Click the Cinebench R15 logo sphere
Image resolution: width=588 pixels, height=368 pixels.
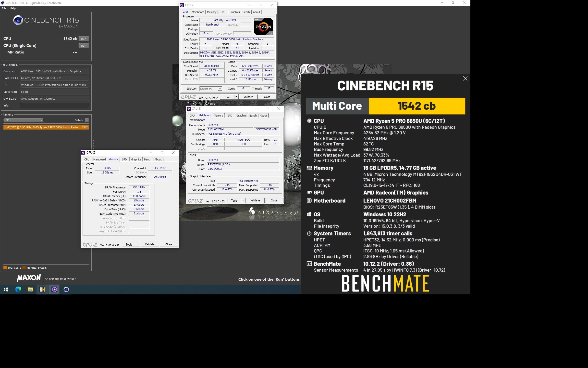tap(18, 20)
